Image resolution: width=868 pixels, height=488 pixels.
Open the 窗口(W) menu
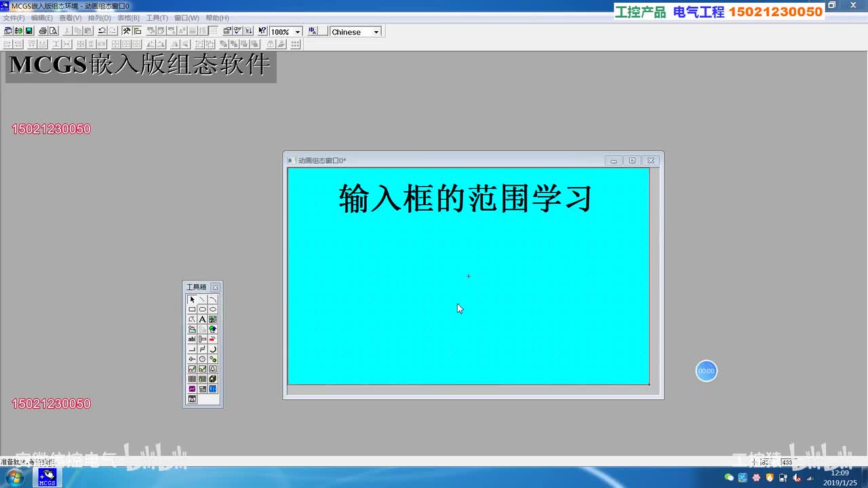tap(187, 18)
